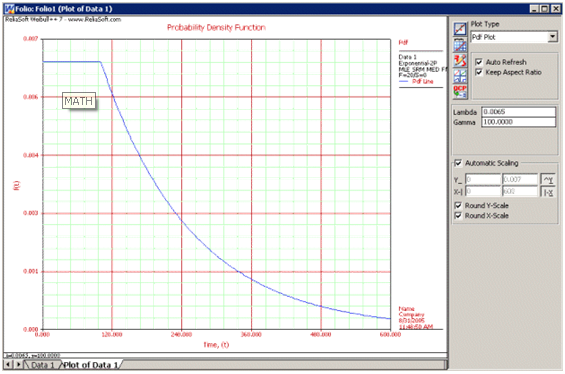
Task: Open the Plot Type dropdown arrow
Action: pos(552,37)
